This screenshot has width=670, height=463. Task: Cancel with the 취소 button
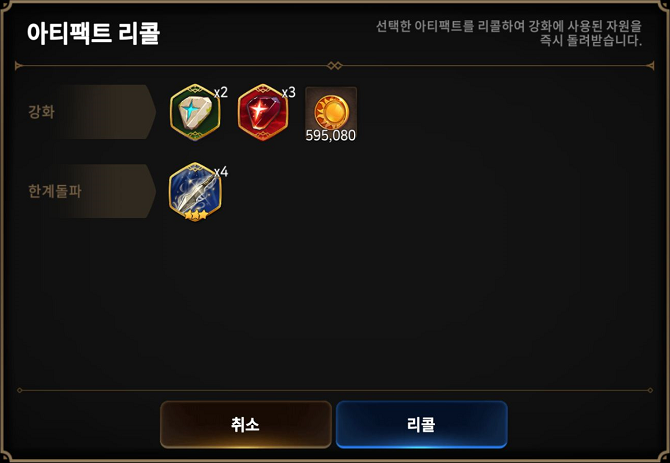[246, 425]
